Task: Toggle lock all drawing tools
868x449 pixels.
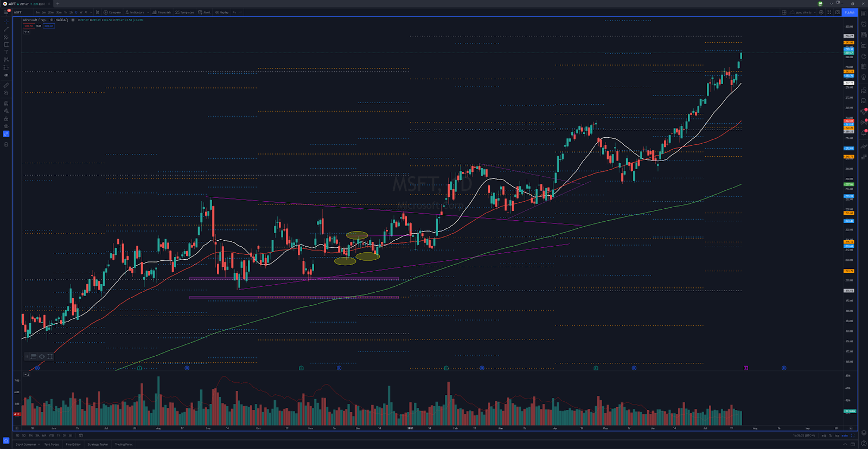Action: (6, 118)
